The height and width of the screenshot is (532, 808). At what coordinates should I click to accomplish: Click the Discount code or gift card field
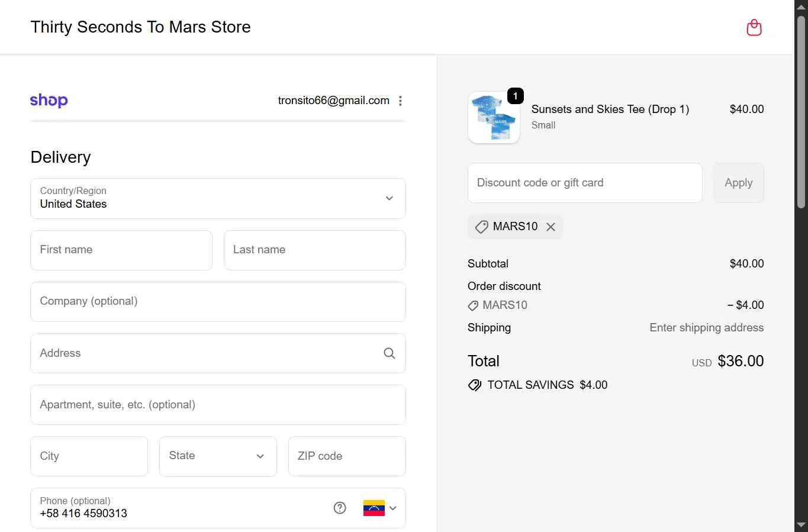(x=585, y=183)
